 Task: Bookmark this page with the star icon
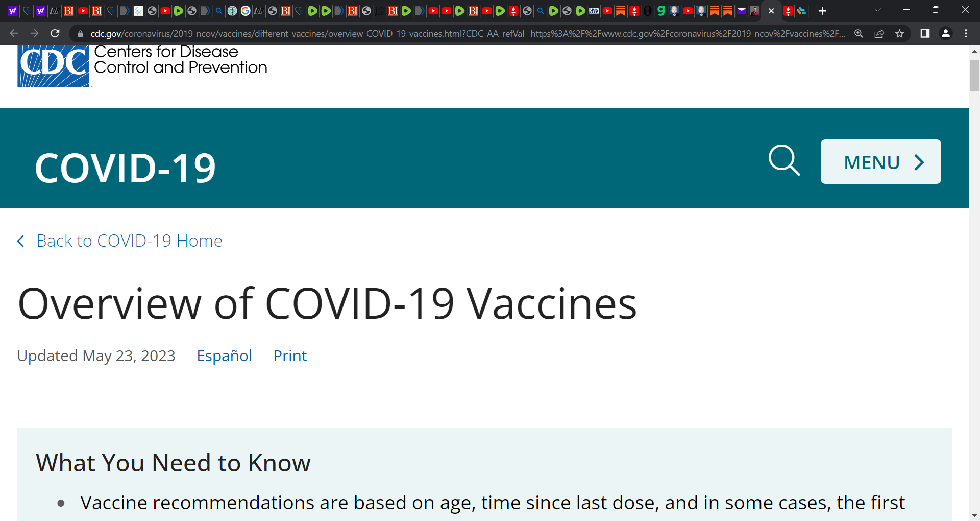(899, 34)
